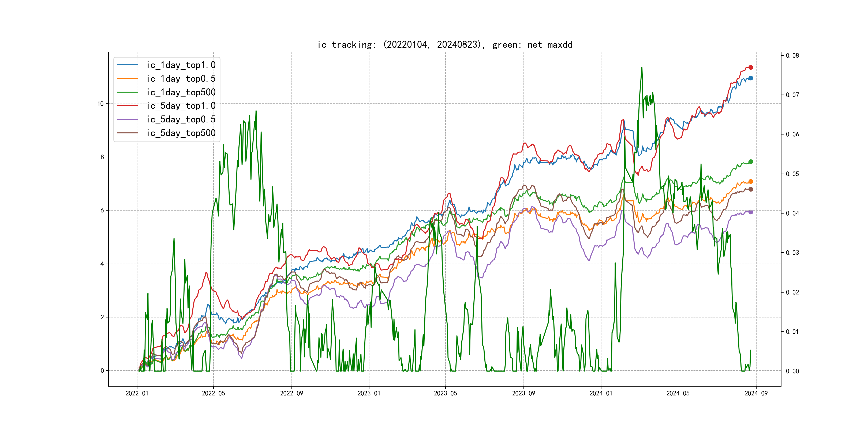Click the blue line swatch in legend
Viewport: 868px width, 434px height.
127,65
